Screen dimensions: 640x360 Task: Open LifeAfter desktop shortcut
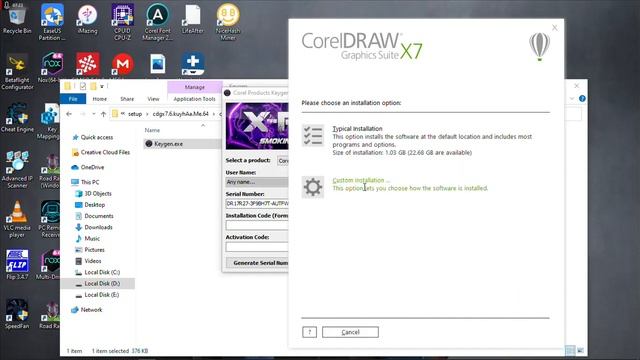193,19
